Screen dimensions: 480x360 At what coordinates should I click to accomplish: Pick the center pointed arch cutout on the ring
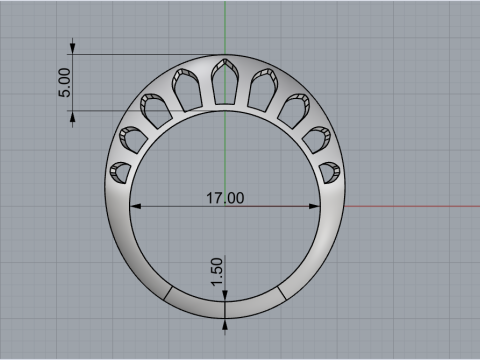click(x=225, y=82)
